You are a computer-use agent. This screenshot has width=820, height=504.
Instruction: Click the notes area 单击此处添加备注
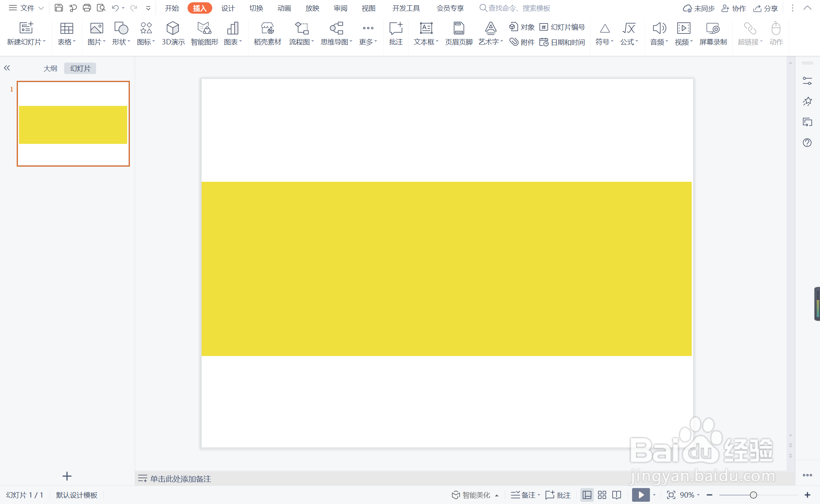click(x=180, y=479)
